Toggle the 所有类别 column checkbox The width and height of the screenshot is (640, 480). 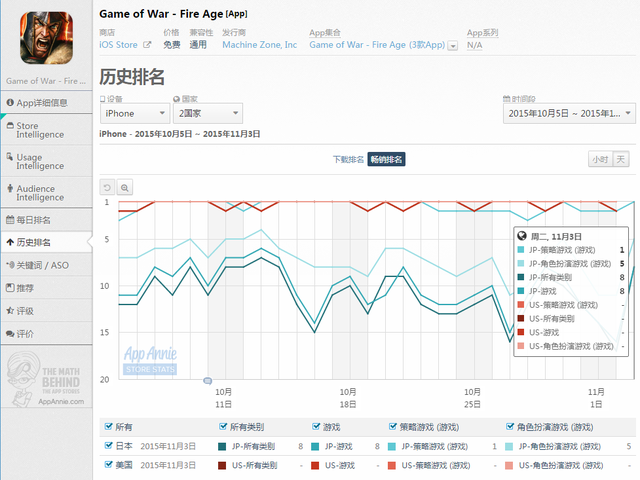click(x=223, y=427)
